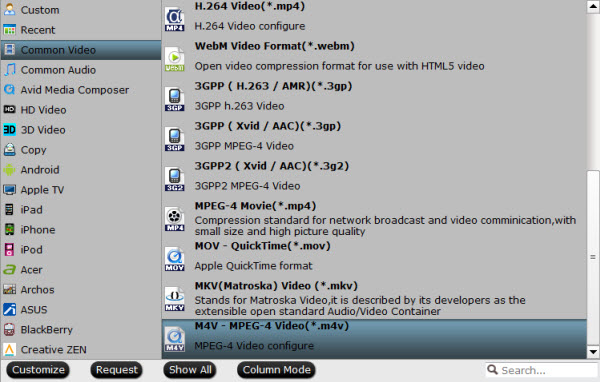
Task: Select the Avid Media Composer label
Action: tap(75, 90)
